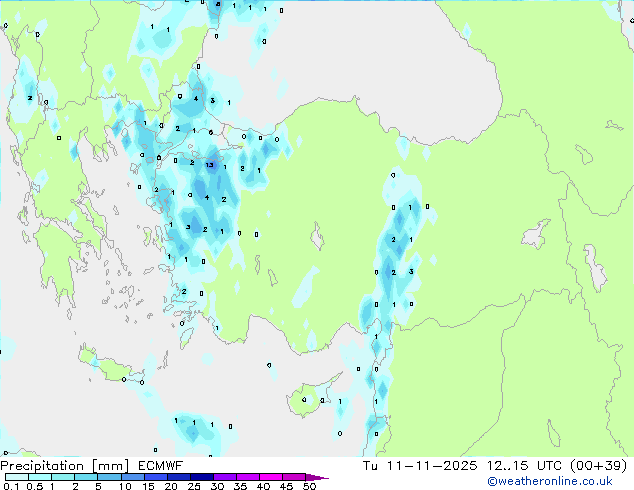Click the 30–35 mm purple legend swatch

coord(225,477)
